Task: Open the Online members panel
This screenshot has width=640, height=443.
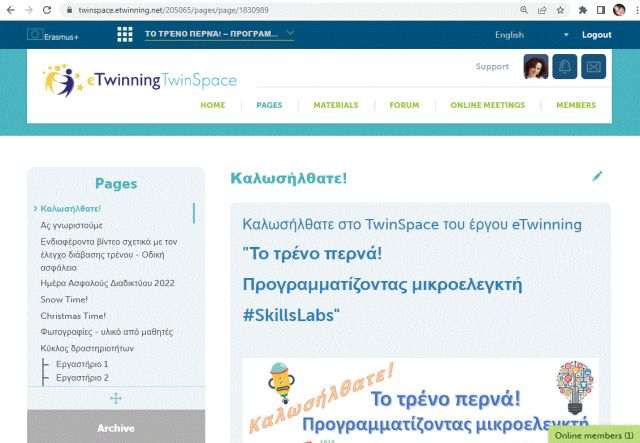Action: point(594,435)
